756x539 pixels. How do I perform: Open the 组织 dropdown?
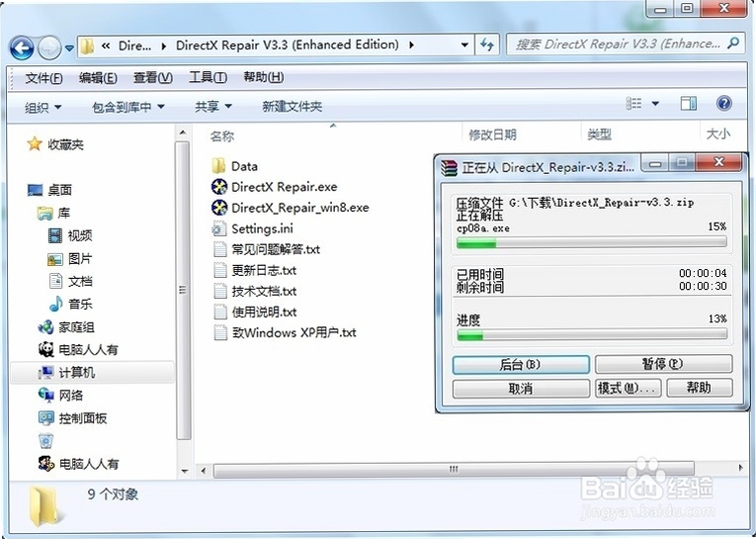[42, 107]
